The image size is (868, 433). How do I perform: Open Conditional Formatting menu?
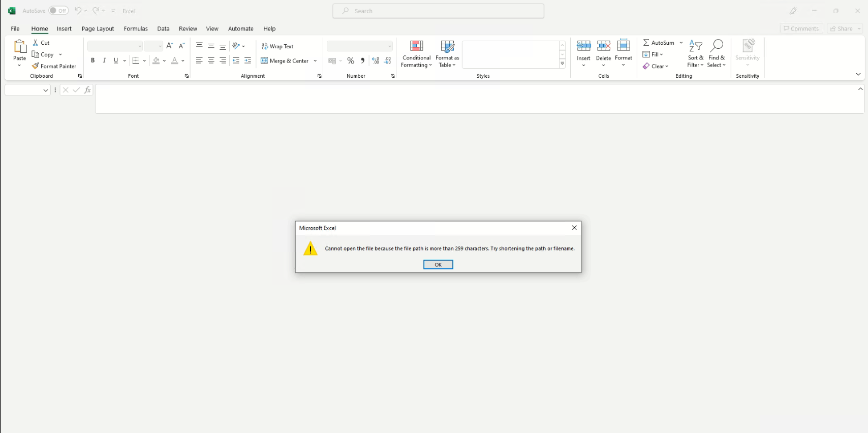tap(416, 53)
